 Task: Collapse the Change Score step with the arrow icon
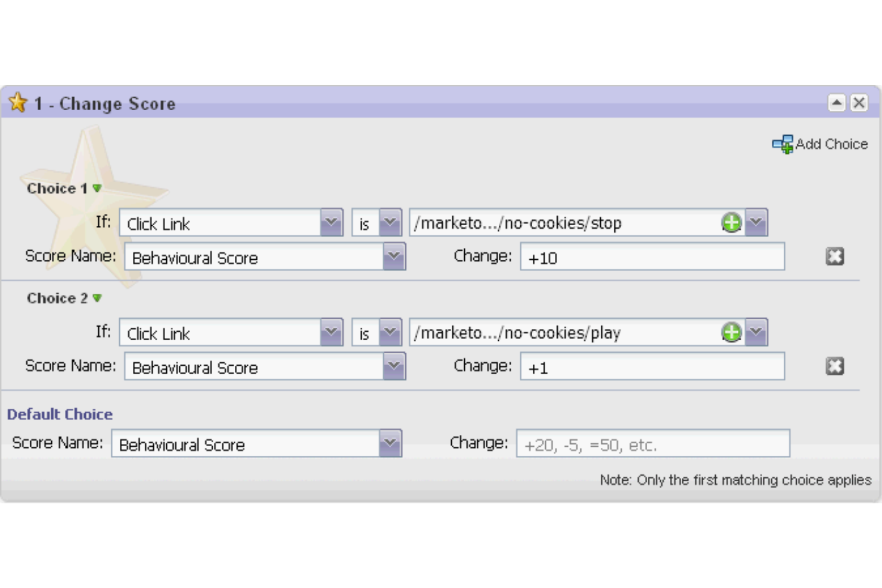point(837,102)
